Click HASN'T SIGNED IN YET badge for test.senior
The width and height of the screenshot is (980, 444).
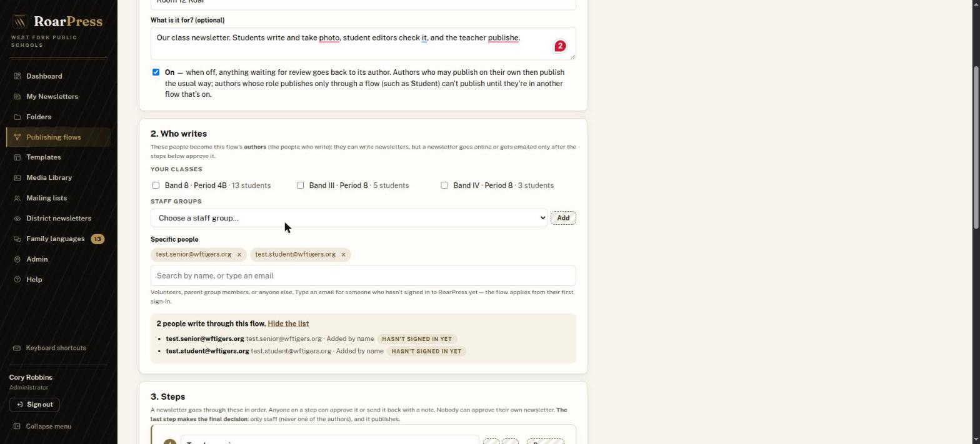(417, 339)
